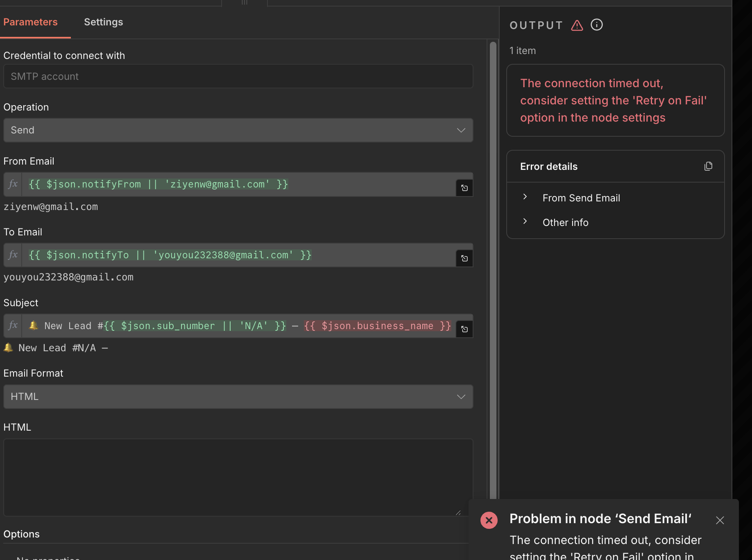This screenshot has width=752, height=560.
Task: Click inside the HTML body text area
Action: click(x=238, y=477)
